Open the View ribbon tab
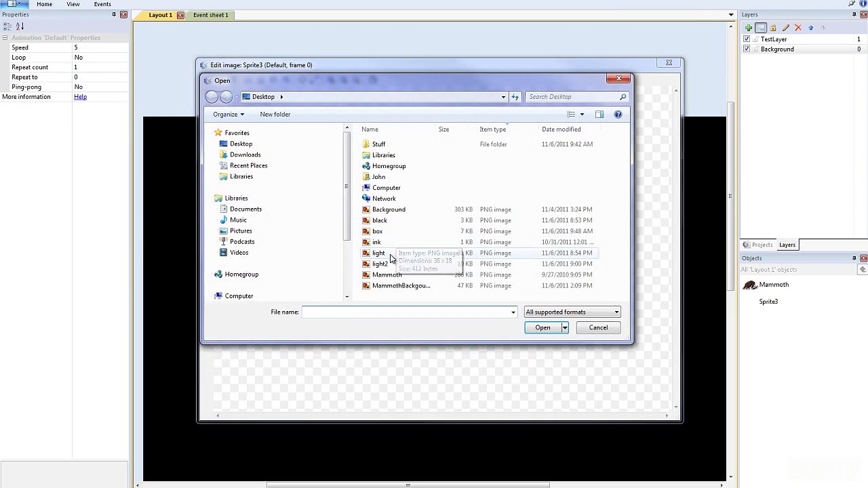Screen dimensions: 868x488 pos(73,4)
